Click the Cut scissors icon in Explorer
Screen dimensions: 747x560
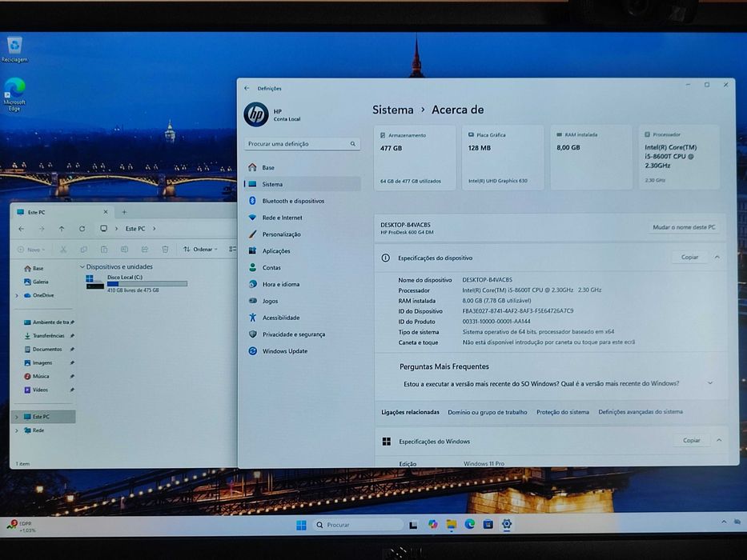[63, 249]
